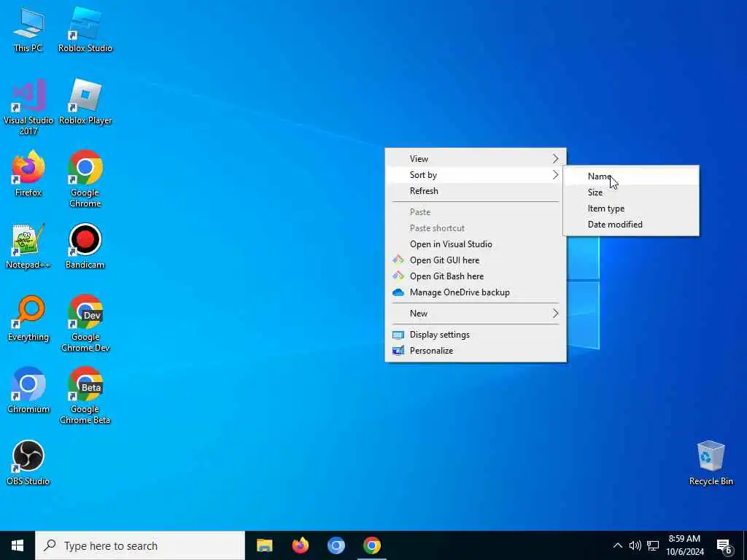This screenshot has height=560, width=747.
Task: Click the arrow beside View
Action: coord(555,158)
